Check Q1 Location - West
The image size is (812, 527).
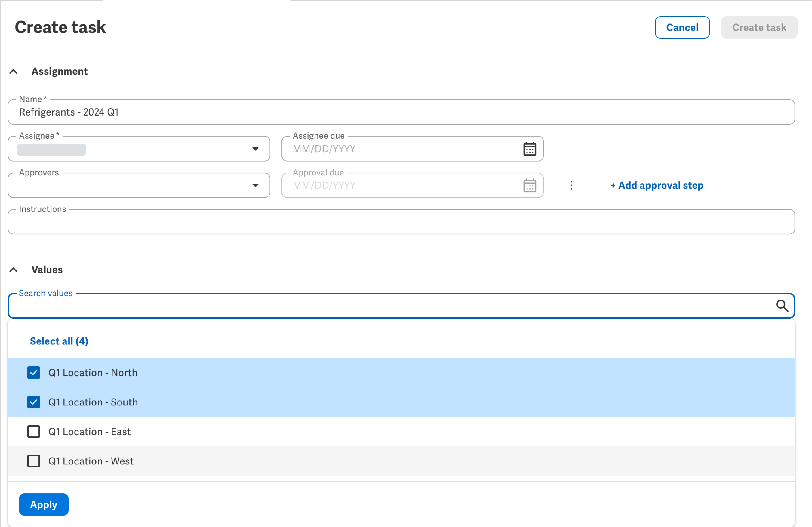tap(33, 461)
